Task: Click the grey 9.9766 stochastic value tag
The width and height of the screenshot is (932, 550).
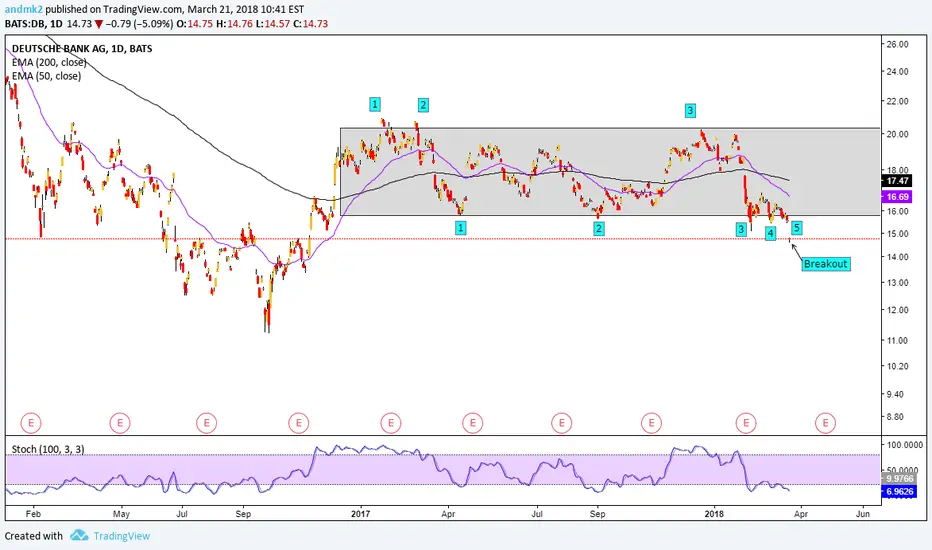Action: tap(899, 479)
